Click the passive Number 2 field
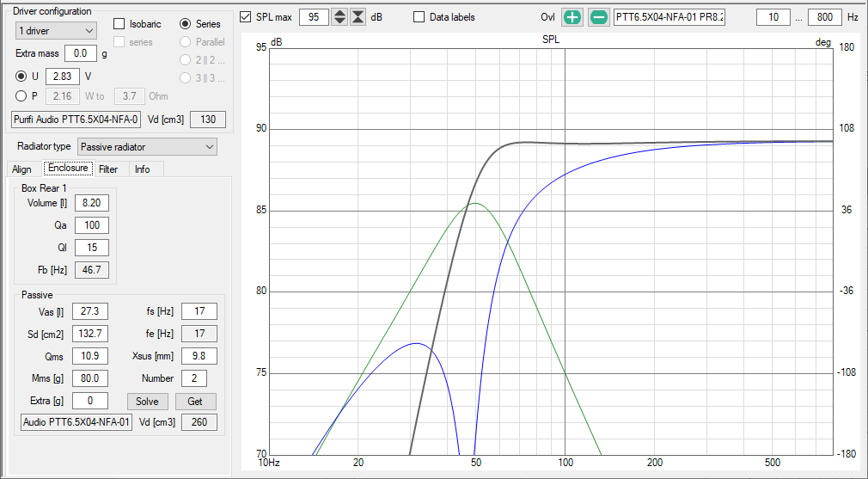 tap(194, 378)
